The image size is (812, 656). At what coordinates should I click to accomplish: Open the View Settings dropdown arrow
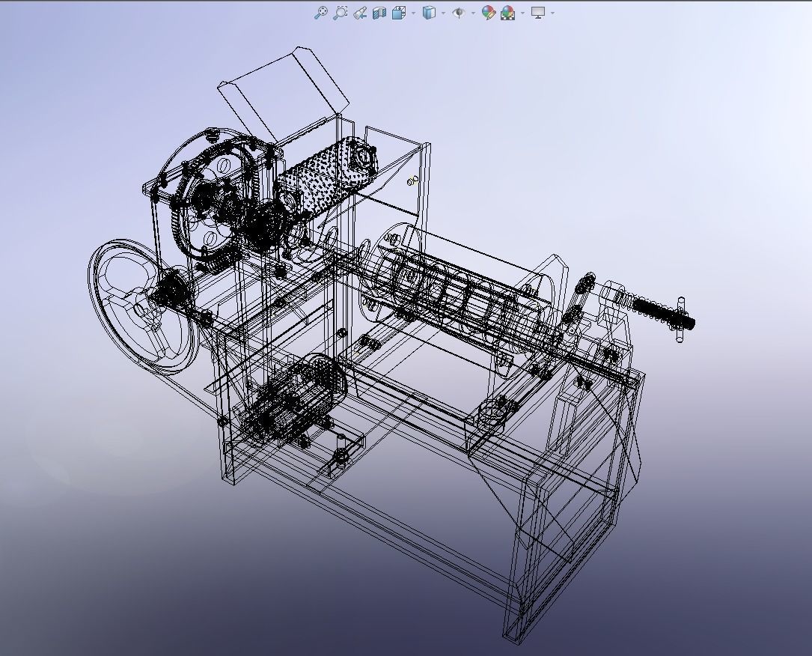(552, 13)
